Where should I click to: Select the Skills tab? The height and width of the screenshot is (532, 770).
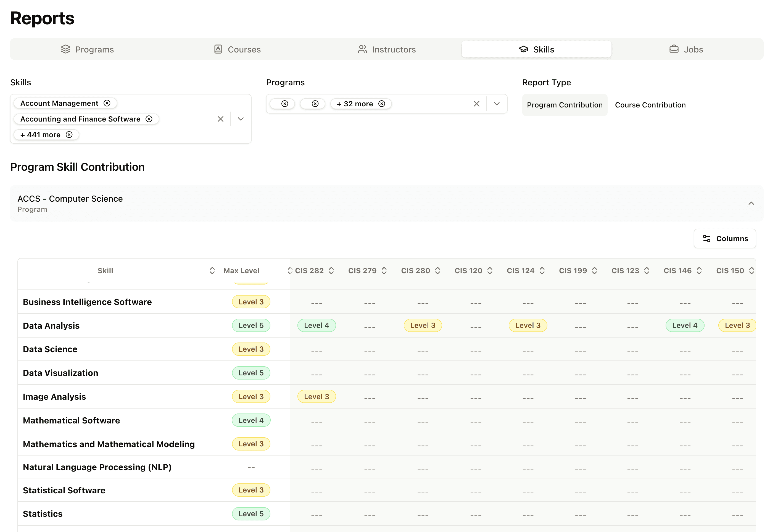click(536, 49)
